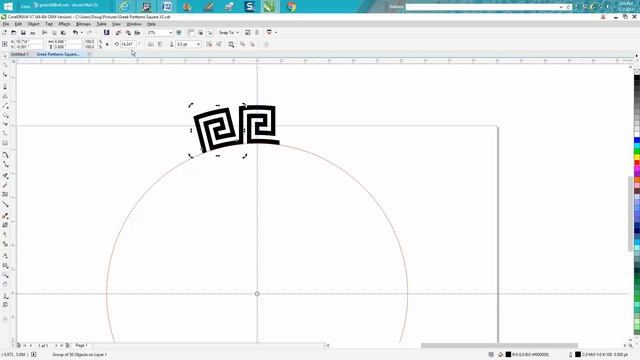The width and height of the screenshot is (640, 360).
Task: Click the Mirror vertically icon
Action: [160, 44]
